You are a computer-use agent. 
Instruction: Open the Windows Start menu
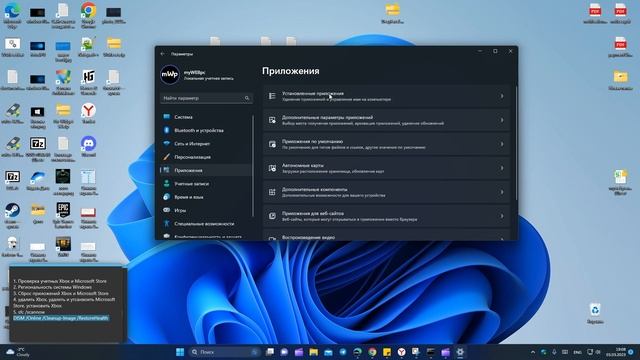(180, 352)
